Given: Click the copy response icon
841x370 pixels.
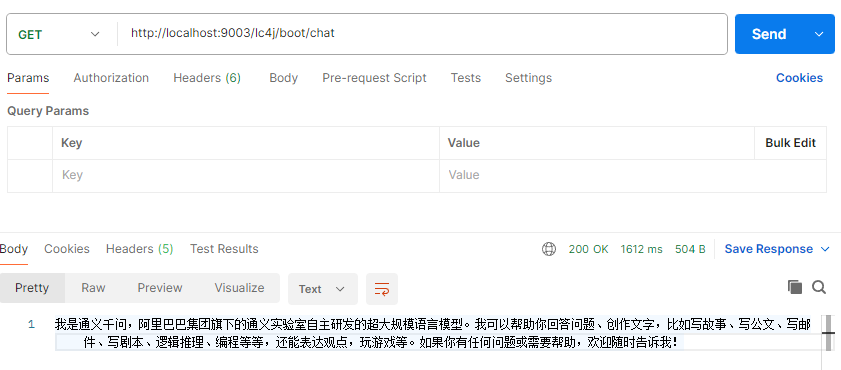Looking at the screenshot, I should 795,287.
